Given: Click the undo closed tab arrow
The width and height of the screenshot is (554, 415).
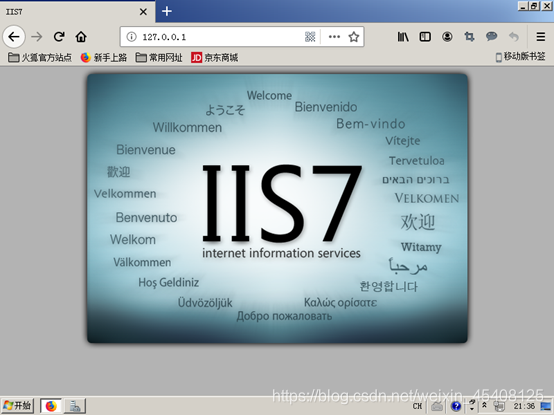Looking at the screenshot, I should pos(514,37).
